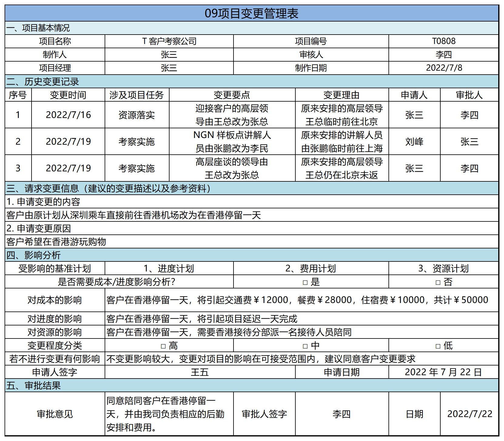Select project number cell T0808

click(443, 41)
